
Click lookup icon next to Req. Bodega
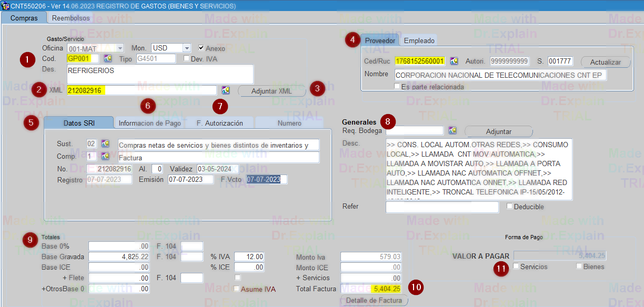[452, 130]
